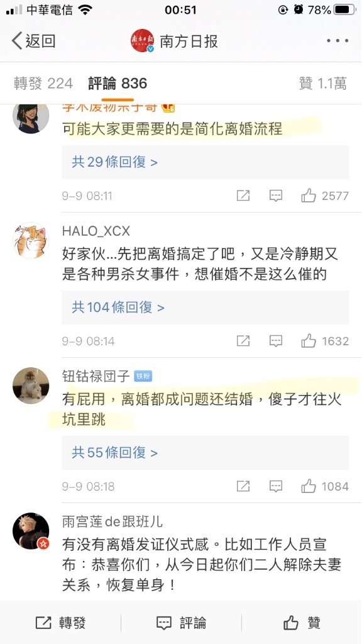Go back with the 返回 button
Image resolution: width=362 pixels, height=644 pixels.
[x=34, y=41]
